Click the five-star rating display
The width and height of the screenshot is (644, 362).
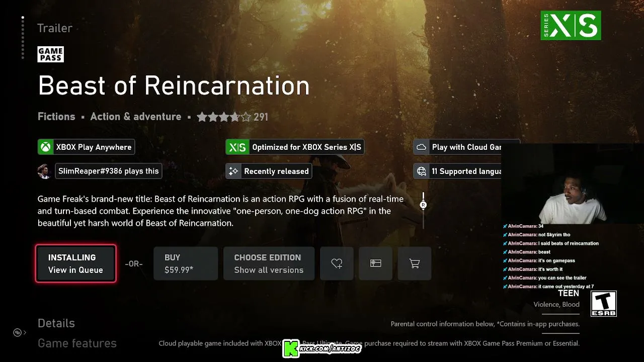(224, 117)
